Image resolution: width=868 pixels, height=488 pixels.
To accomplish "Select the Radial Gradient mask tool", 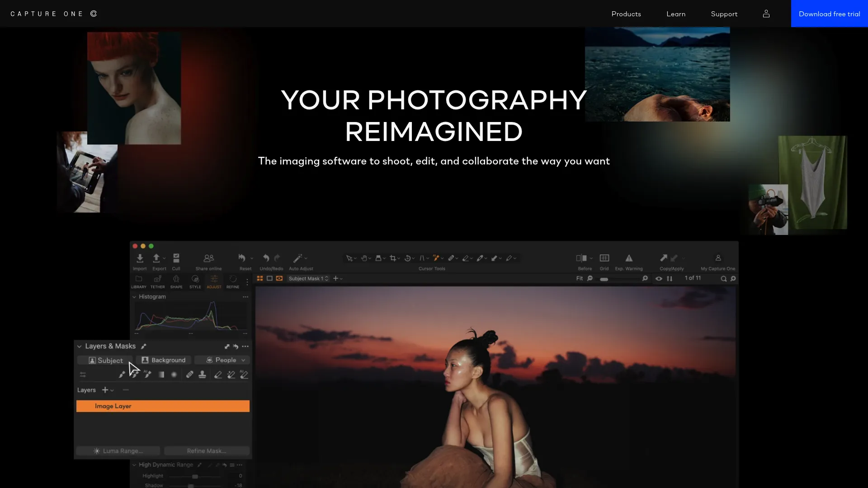I will coord(174,375).
